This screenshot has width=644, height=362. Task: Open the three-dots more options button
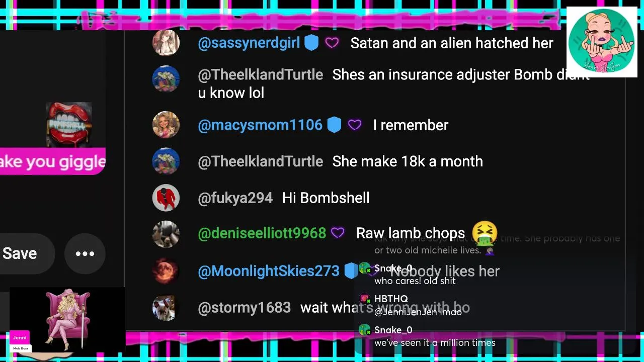pyautogui.click(x=85, y=253)
